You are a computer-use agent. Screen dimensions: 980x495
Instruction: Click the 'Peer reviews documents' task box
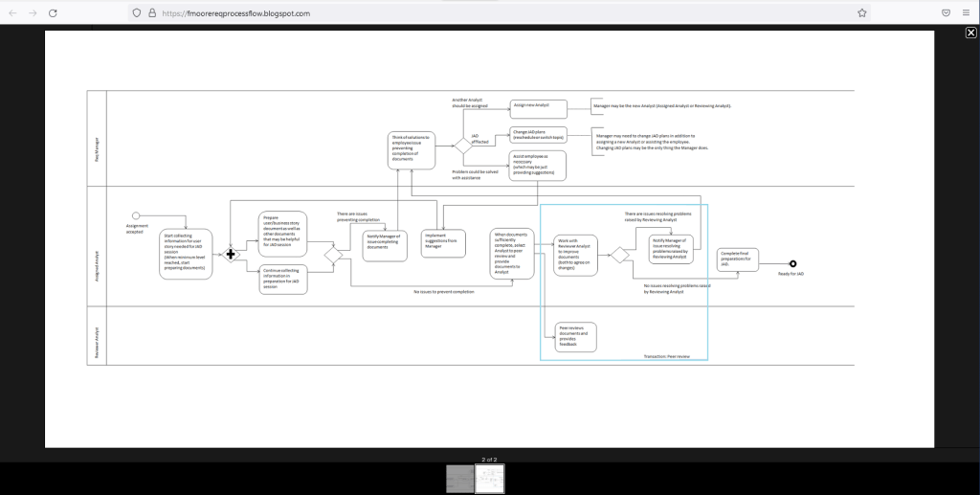click(x=575, y=336)
